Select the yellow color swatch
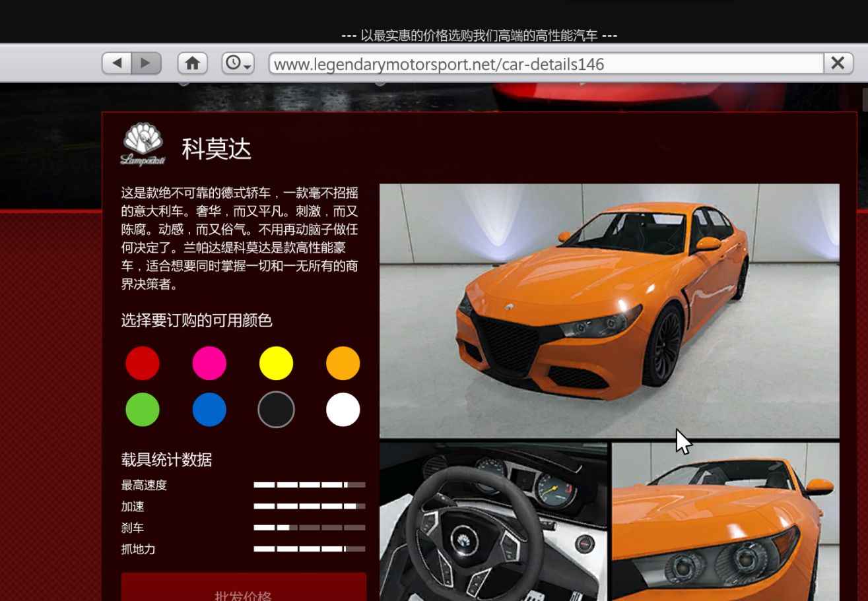The width and height of the screenshot is (868, 601). [x=276, y=363]
